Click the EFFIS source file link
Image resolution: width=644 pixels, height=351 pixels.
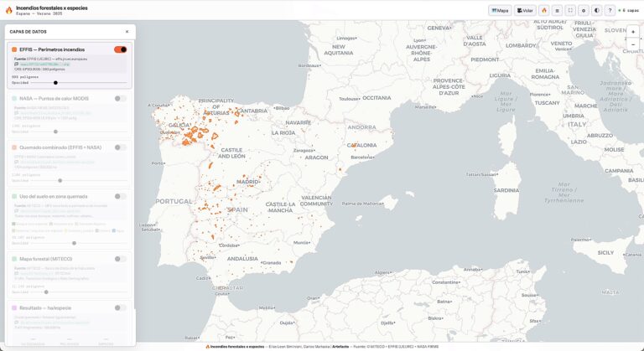(44, 64)
